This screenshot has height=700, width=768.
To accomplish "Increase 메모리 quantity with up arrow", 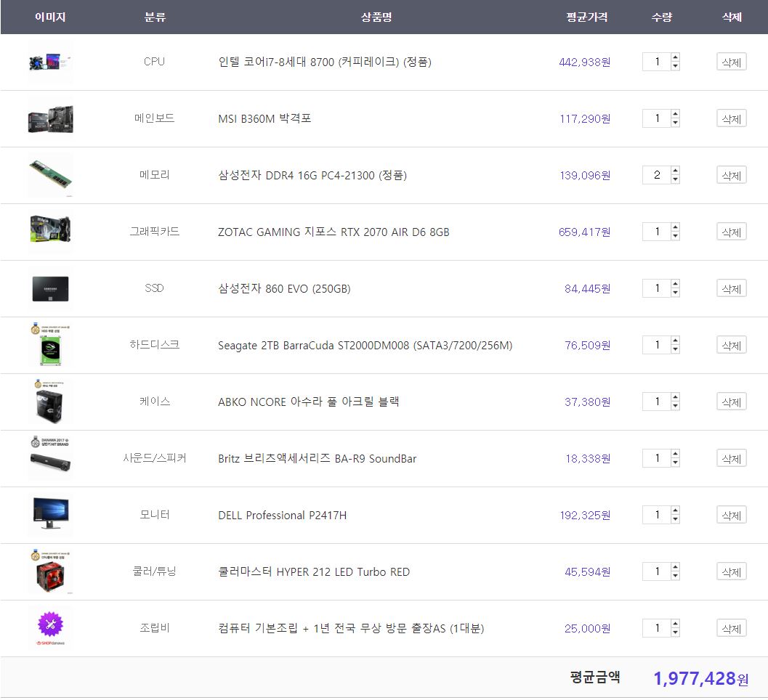I will [676, 171].
